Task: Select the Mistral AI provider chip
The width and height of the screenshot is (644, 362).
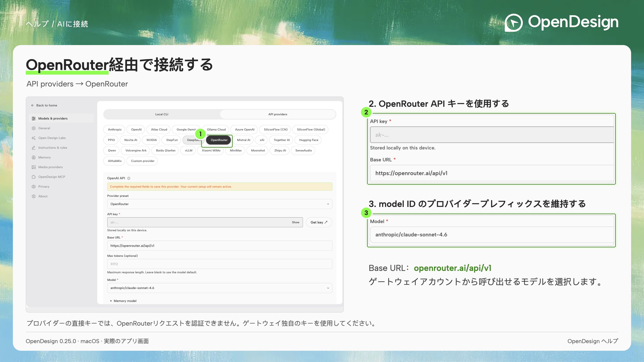Action: tap(244, 140)
